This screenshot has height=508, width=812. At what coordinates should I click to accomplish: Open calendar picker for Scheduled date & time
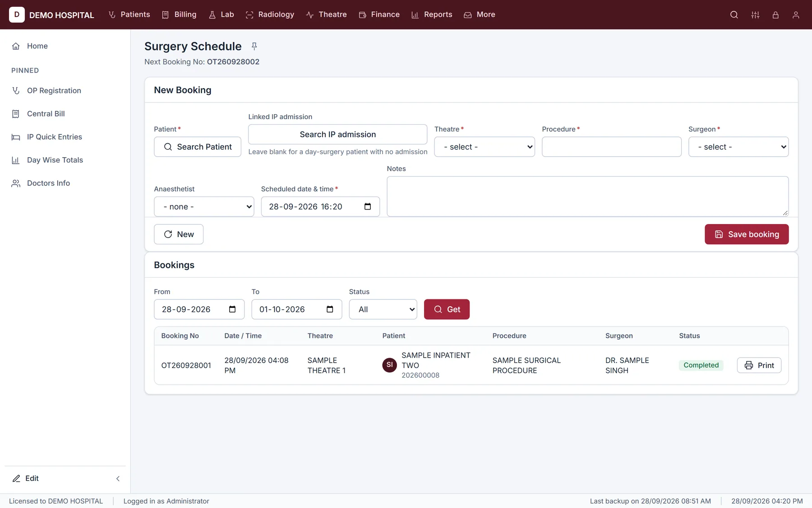click(368, 206)
